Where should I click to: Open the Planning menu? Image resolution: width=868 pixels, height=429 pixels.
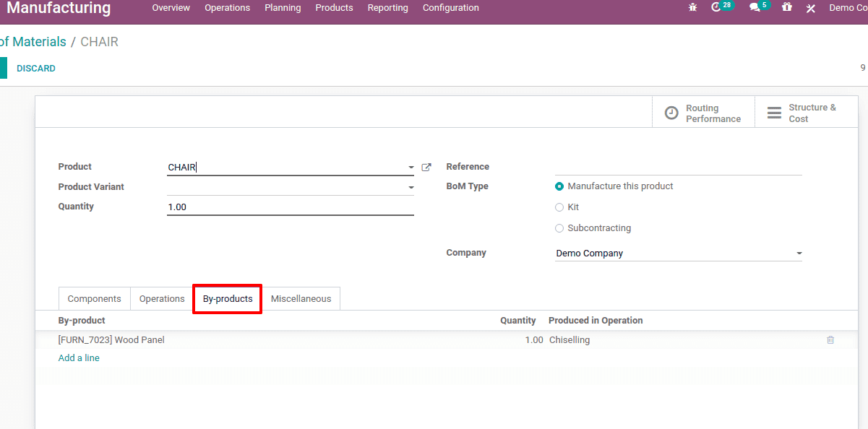coord(283,8)
